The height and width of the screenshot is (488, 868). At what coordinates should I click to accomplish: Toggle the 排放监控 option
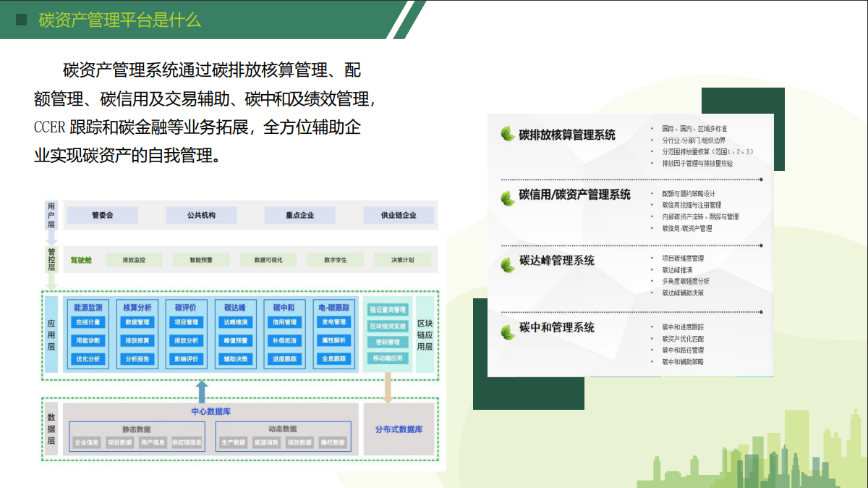click(x=135, y=258)
